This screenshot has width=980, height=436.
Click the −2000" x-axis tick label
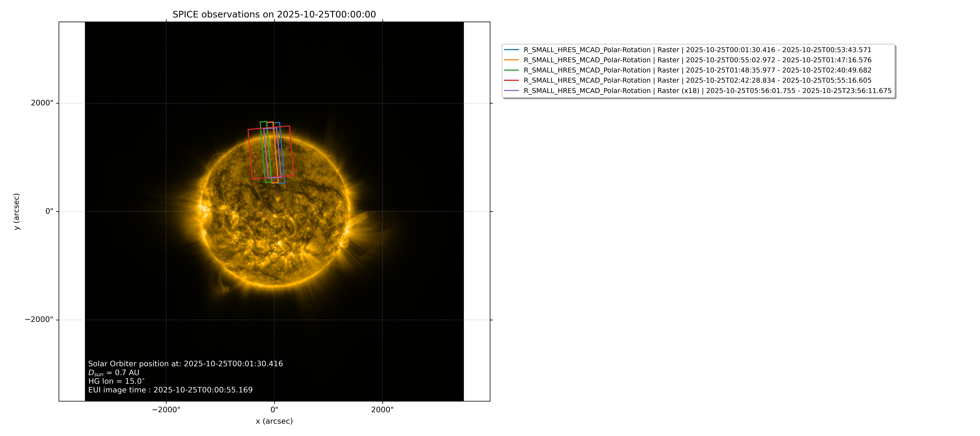point(166,410)
